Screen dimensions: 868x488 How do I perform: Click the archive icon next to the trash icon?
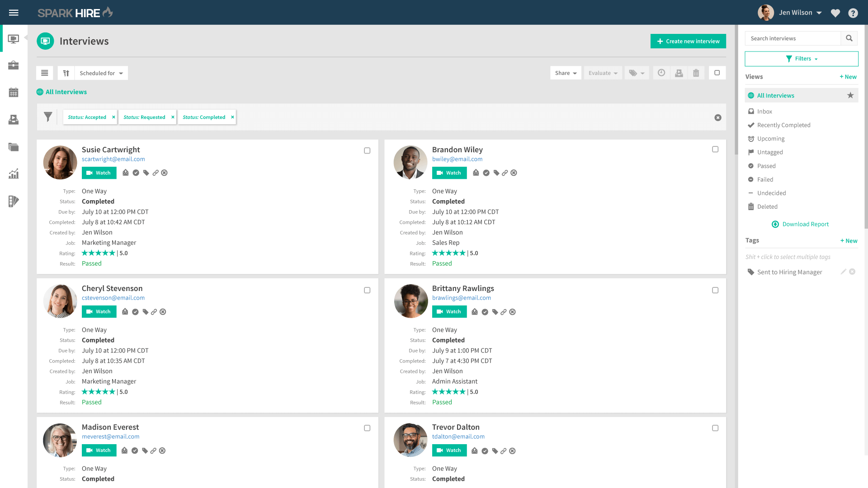[x=679, y=73]
